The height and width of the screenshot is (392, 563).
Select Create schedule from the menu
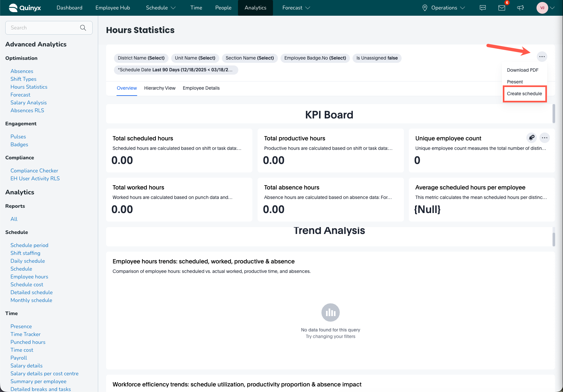tap(524, 94)
